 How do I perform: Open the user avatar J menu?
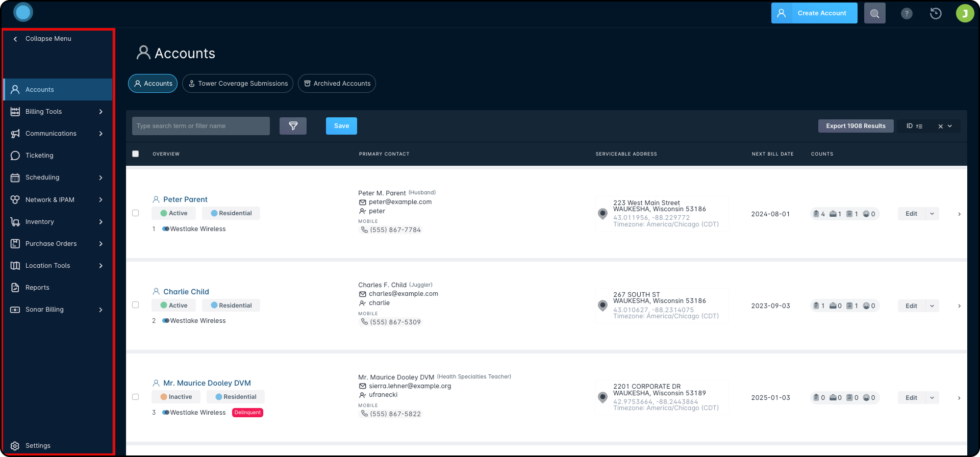pos(965,13)
